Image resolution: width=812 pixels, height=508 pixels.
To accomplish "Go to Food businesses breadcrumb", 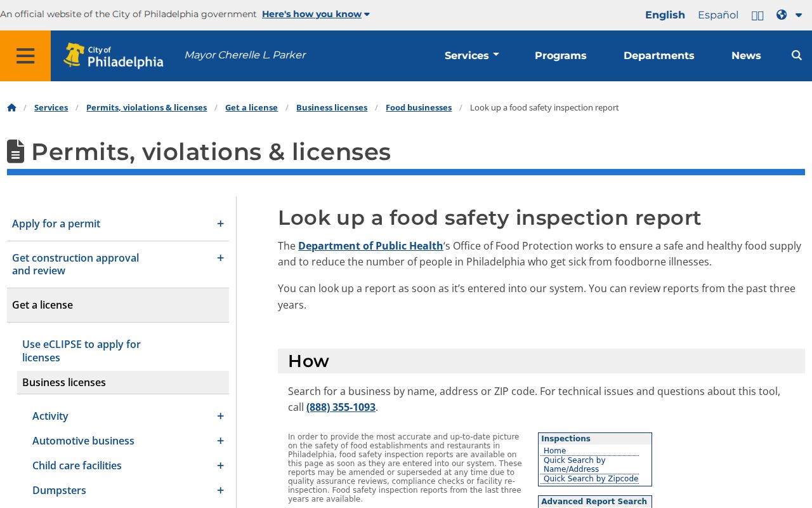I will pos(419,107).
